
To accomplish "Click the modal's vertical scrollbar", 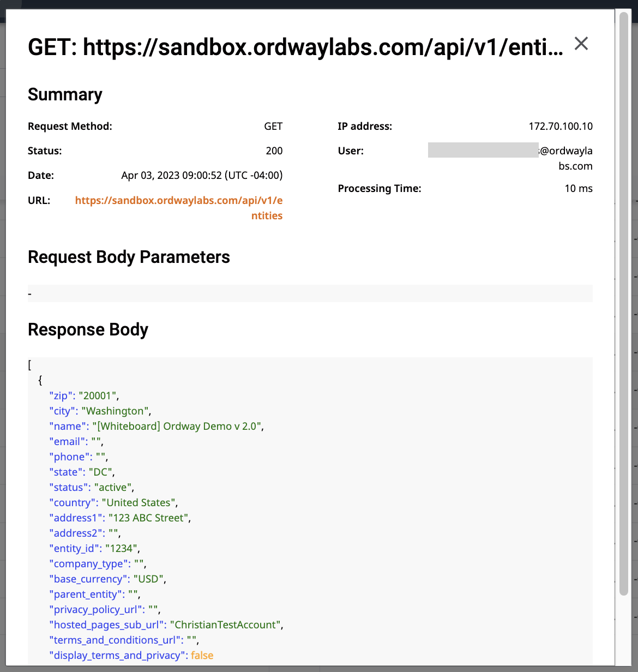I will click(624, 304).
